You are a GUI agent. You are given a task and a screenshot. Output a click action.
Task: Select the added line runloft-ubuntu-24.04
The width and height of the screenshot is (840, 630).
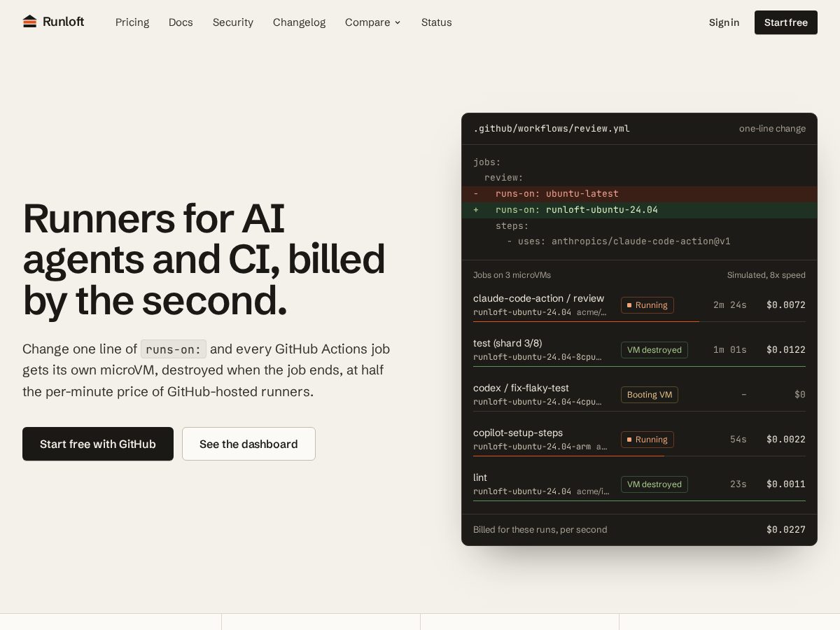coord(639,210)
